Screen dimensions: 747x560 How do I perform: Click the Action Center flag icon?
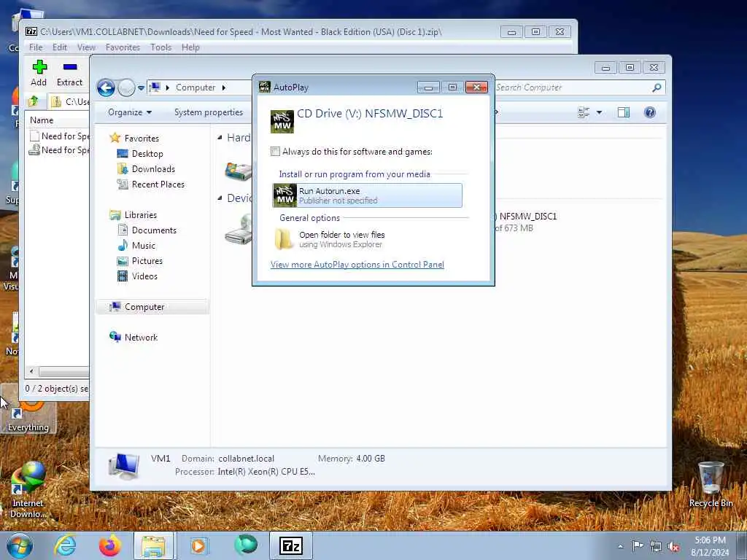pos(638,545)
